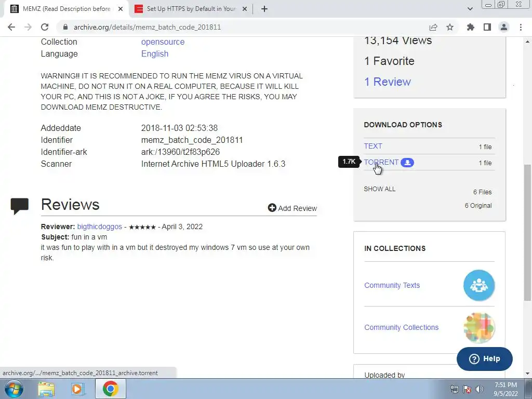Select the identifier memz_batch_code_201811 text
This screenshot has height=399, width=532.
pos(192,140)
